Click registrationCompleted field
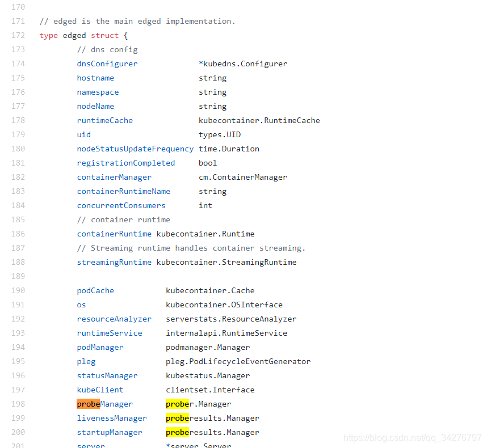 [126, 163]
